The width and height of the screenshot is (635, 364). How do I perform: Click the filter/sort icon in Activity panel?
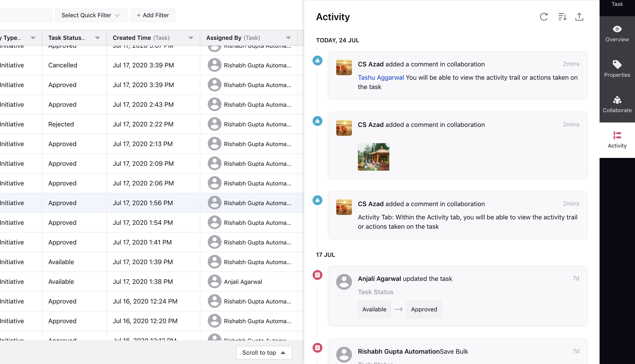[562, 16]
